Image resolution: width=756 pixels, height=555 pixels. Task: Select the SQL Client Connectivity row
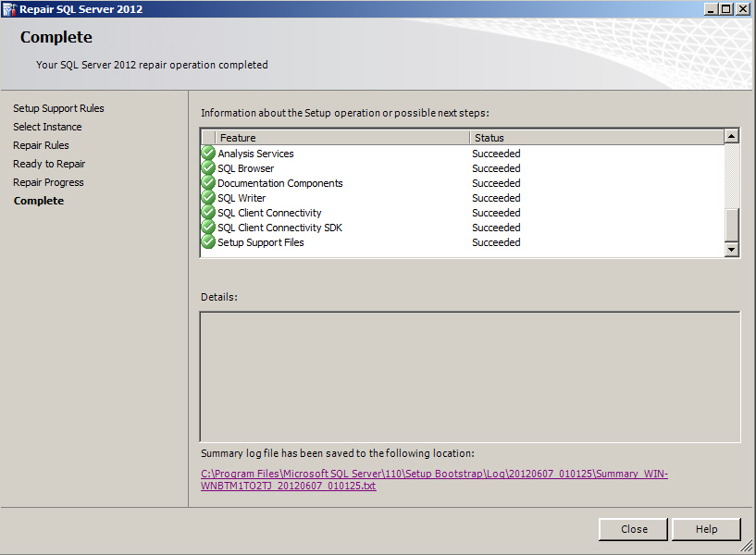pyautogui.click(x=463, y=213)
